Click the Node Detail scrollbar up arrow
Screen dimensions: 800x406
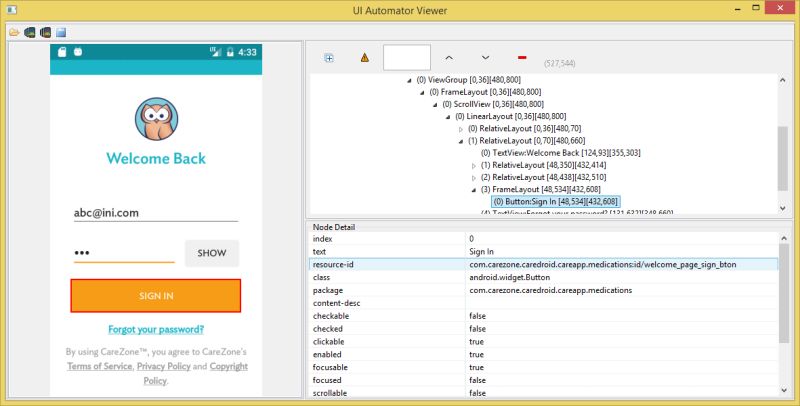(x=784, y=238)
